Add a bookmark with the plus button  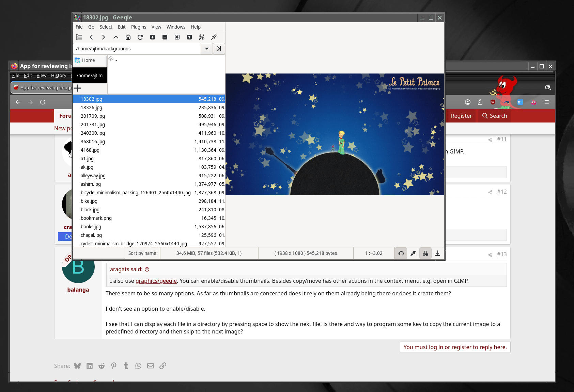coord(78,88)
